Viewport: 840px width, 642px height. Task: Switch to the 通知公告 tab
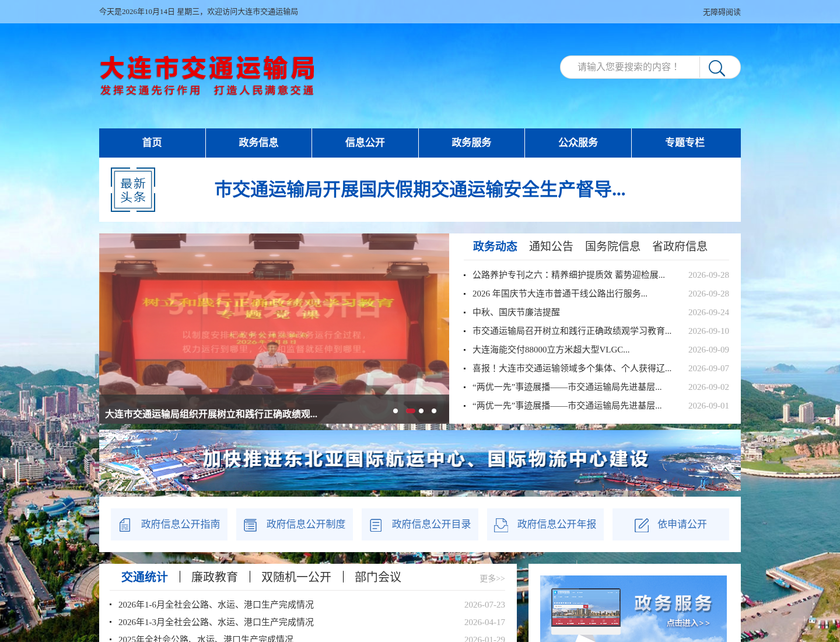[x=551, y=246]
